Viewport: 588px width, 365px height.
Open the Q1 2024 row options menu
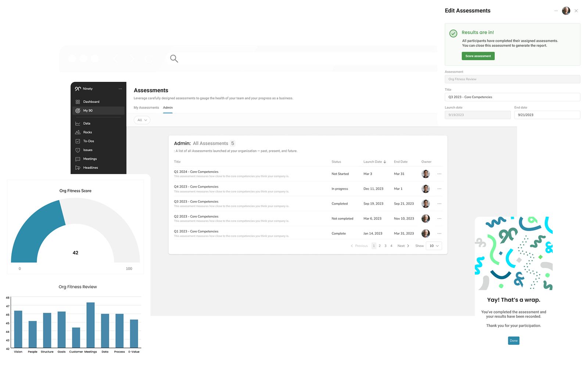click(x=440, y=174)
